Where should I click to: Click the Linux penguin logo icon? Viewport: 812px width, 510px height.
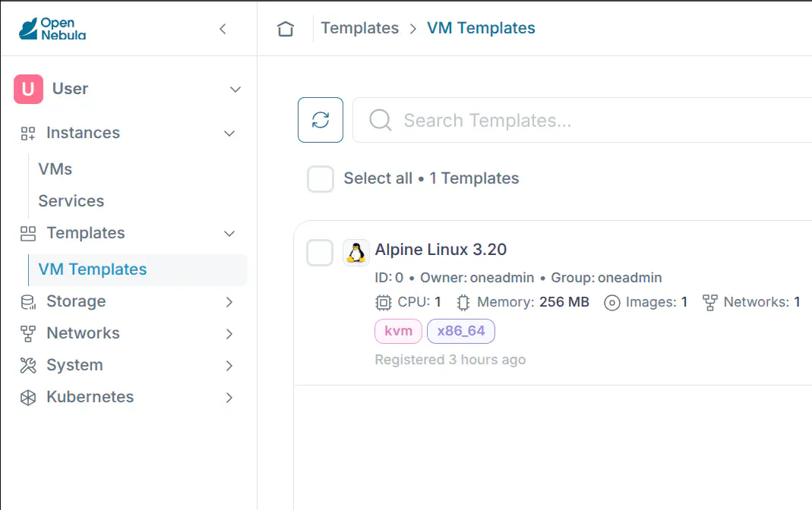pos(356,253)
